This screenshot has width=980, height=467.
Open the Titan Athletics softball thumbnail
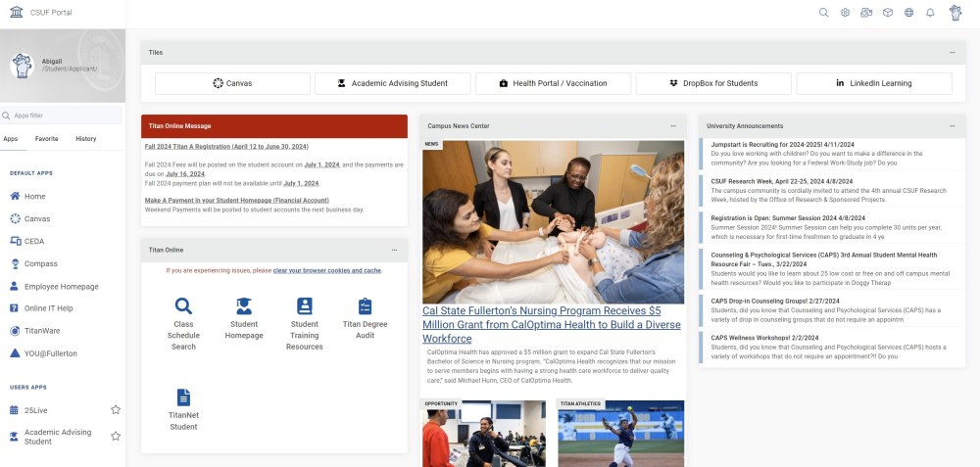620,434
